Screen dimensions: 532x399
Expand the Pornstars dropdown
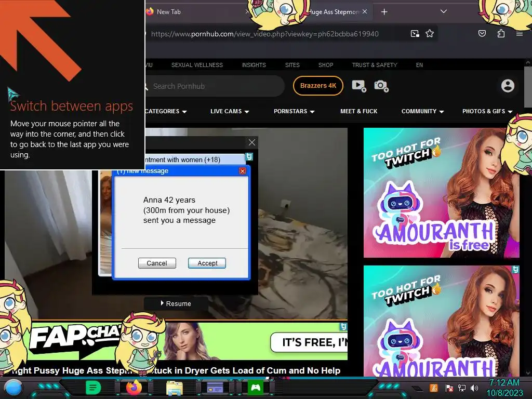[x=294, y=111]
